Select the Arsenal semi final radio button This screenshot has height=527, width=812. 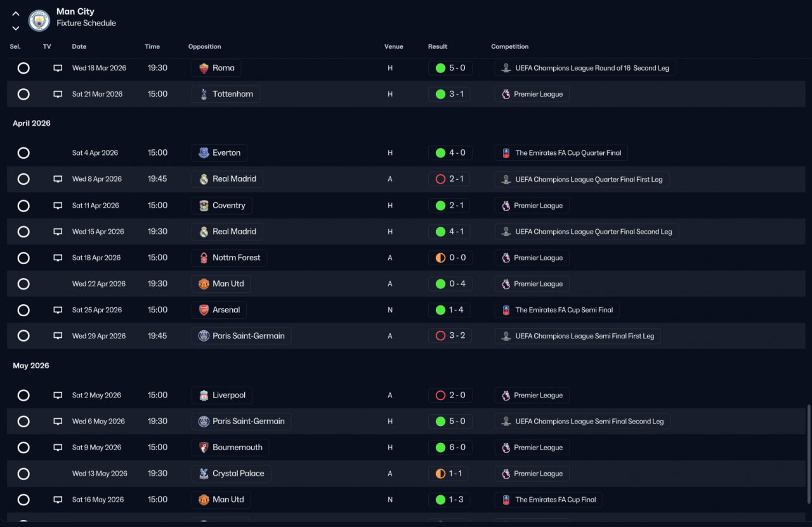click(23, 310)
